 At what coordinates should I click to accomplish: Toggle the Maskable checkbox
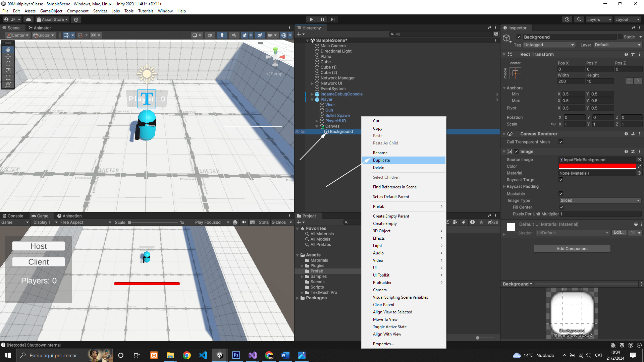pyautogui.click(x=561, y=194)
